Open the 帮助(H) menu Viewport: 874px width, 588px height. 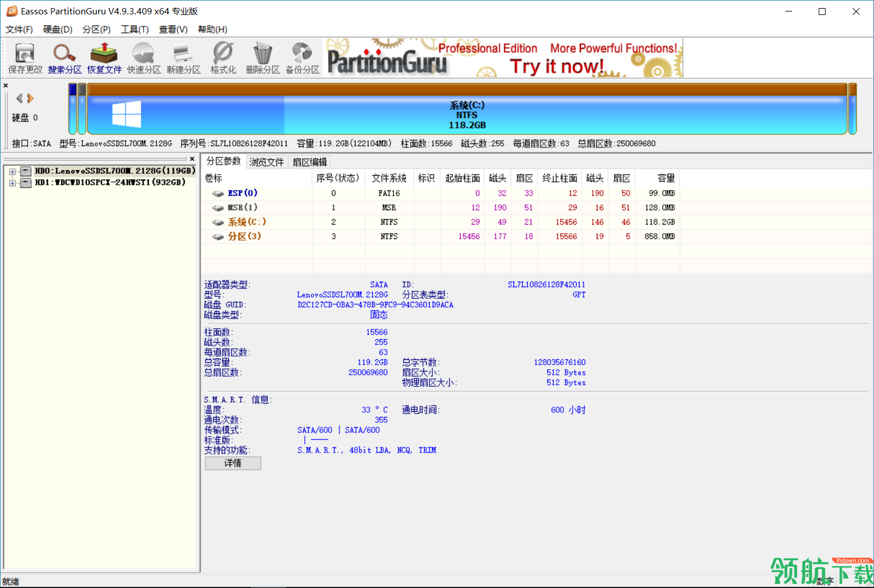(x=213, y=29)
